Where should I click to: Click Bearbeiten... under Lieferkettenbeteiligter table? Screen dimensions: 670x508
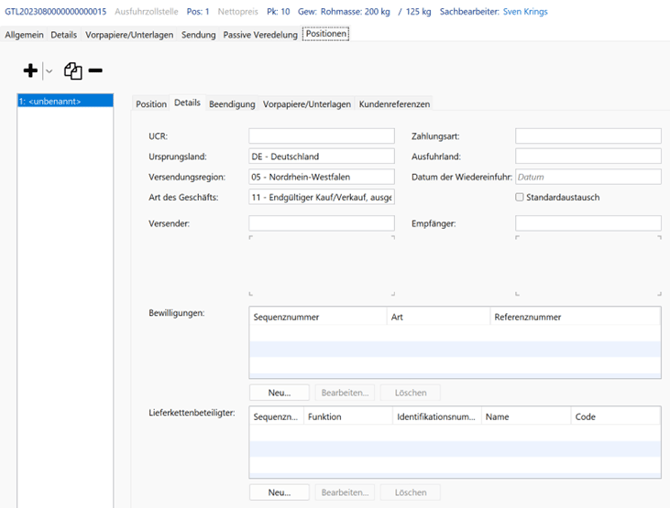(345, 492)
